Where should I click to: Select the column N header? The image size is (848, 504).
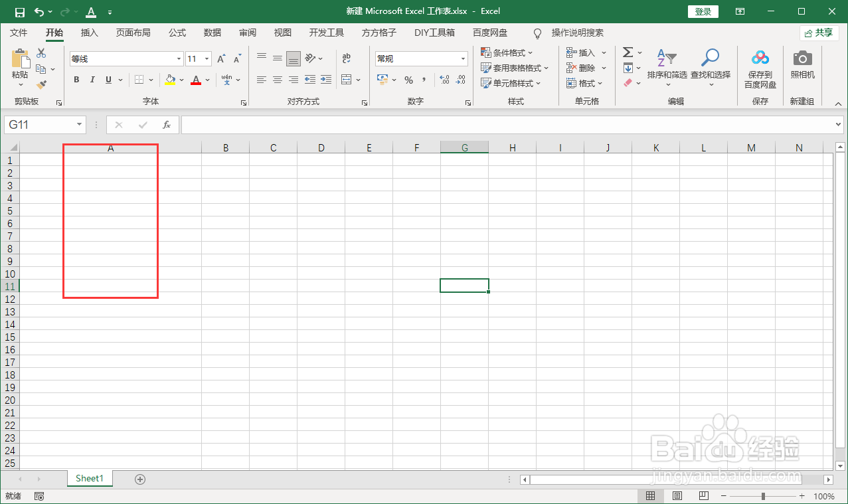[x=799, y=148]
